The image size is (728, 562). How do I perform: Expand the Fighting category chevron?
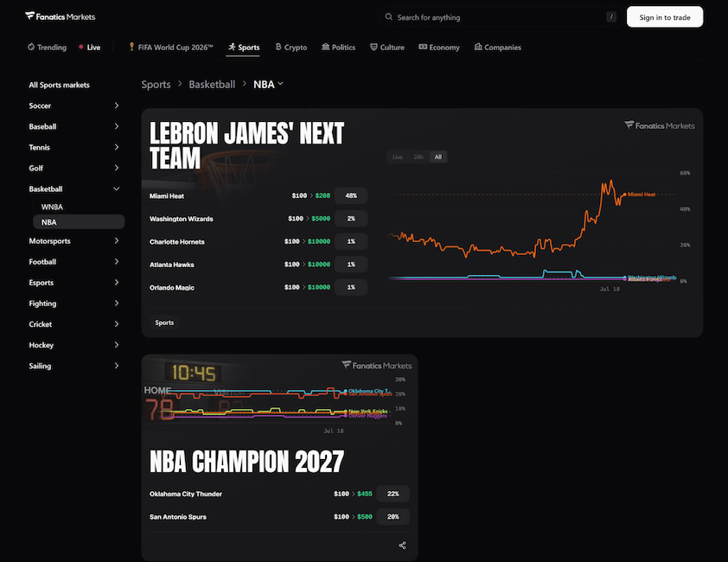(x=117, y=303)
